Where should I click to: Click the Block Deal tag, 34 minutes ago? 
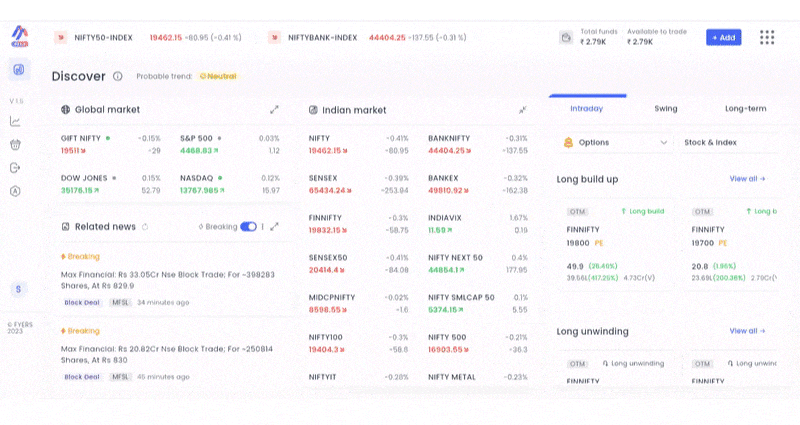click(82, 303)
